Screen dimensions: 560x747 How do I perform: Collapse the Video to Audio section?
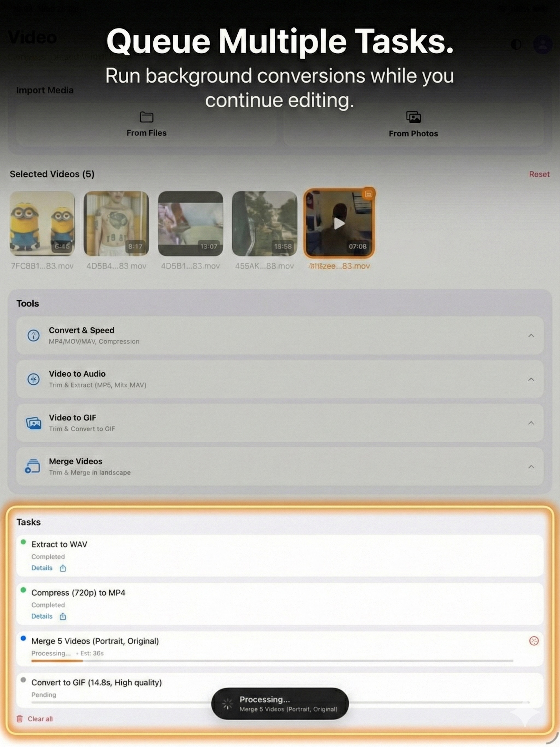pos(531,379)
